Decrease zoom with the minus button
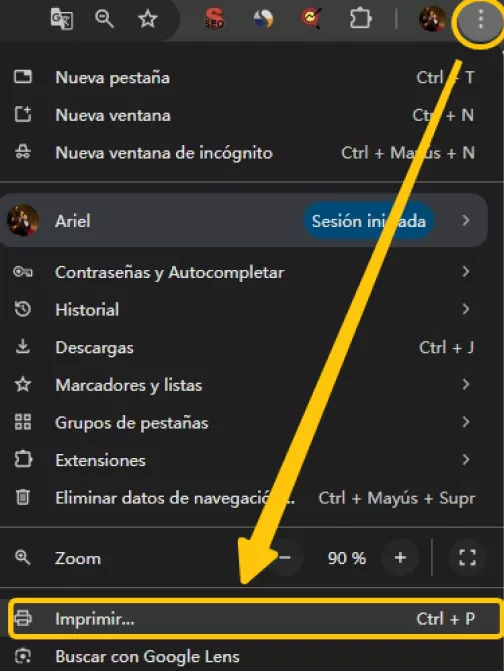The image size is (504, 671). (285, 558)
